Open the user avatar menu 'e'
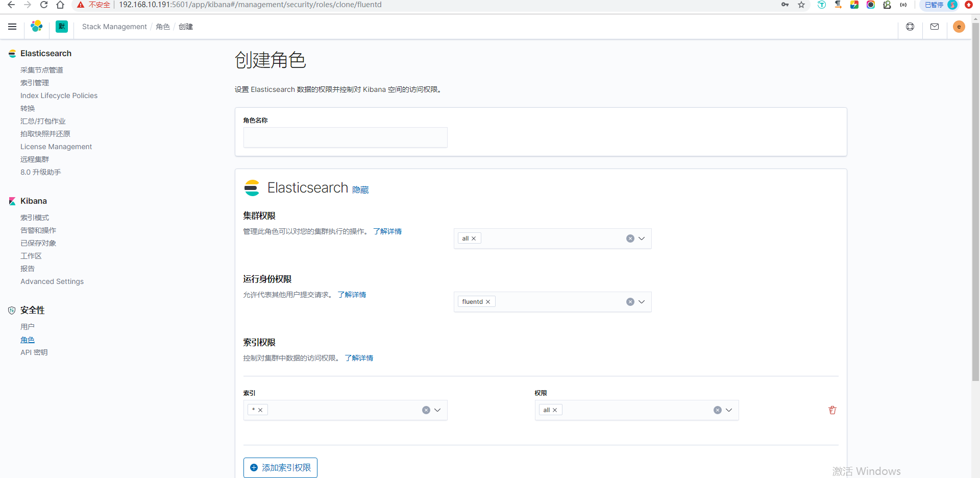This screenshot has height=478, width=980. click(959, 27)
